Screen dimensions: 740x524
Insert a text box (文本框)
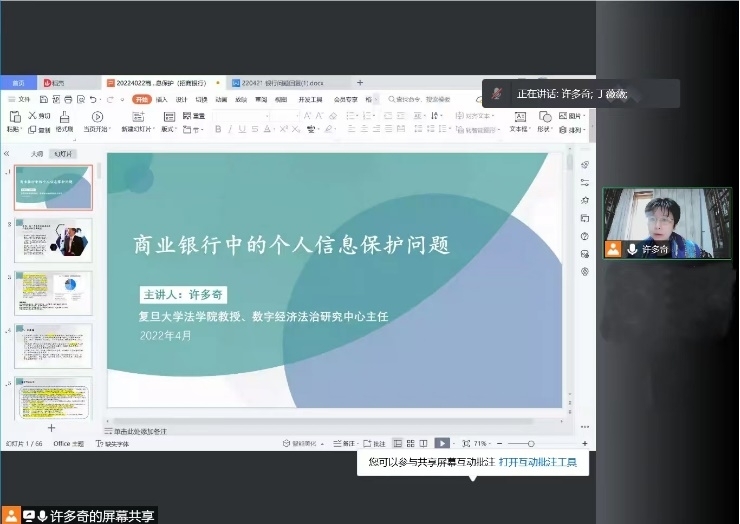(x=519, y=122)
